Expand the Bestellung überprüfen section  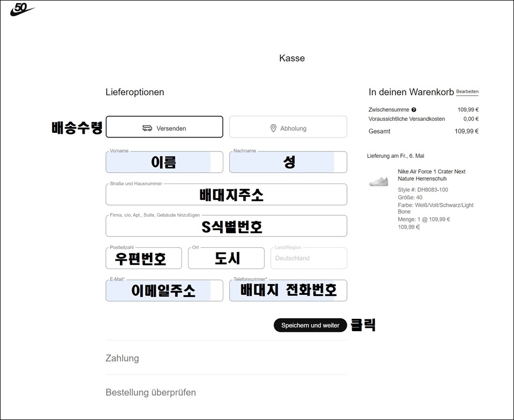point(151,392)
